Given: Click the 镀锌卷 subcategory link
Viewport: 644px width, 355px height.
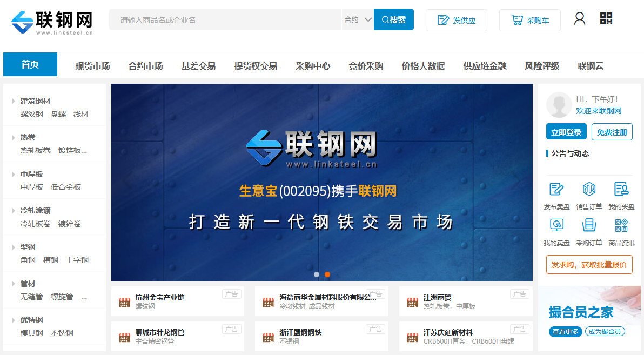Looking at the screenshot, I should (x=69, y=224).
